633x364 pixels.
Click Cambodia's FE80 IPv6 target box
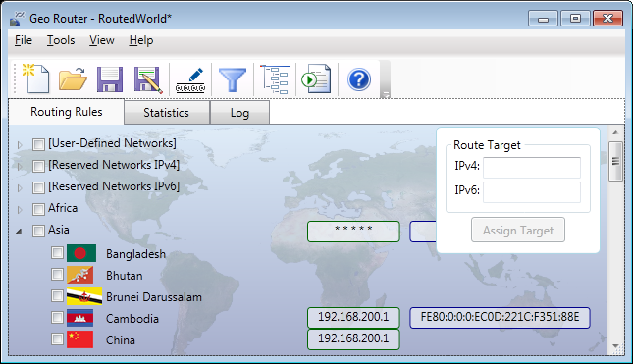(500, 318)
